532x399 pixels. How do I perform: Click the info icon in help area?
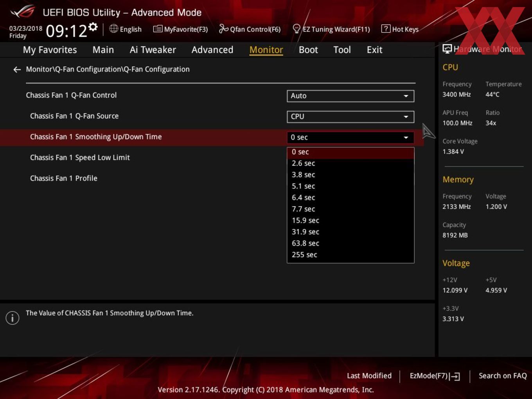point(13,318)
